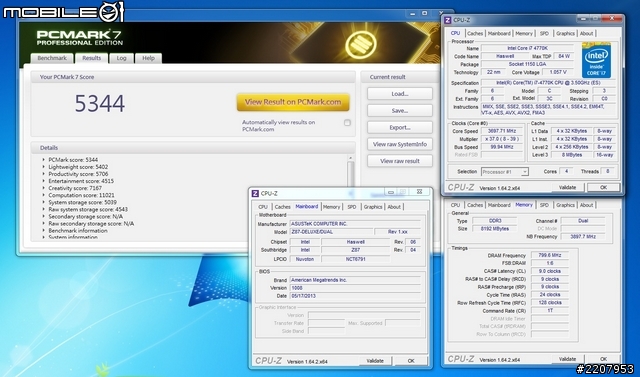
Task: Click the Export... button
Action: [x=400, y=127]
